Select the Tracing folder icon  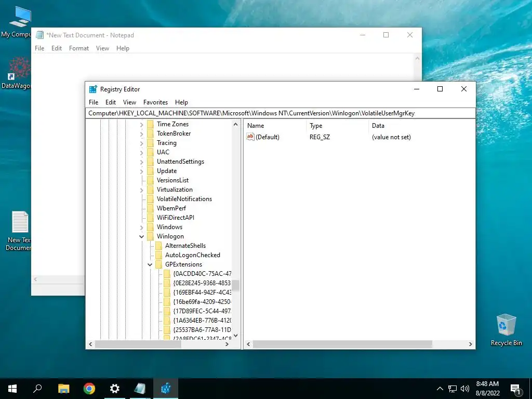tap(150, 143)
